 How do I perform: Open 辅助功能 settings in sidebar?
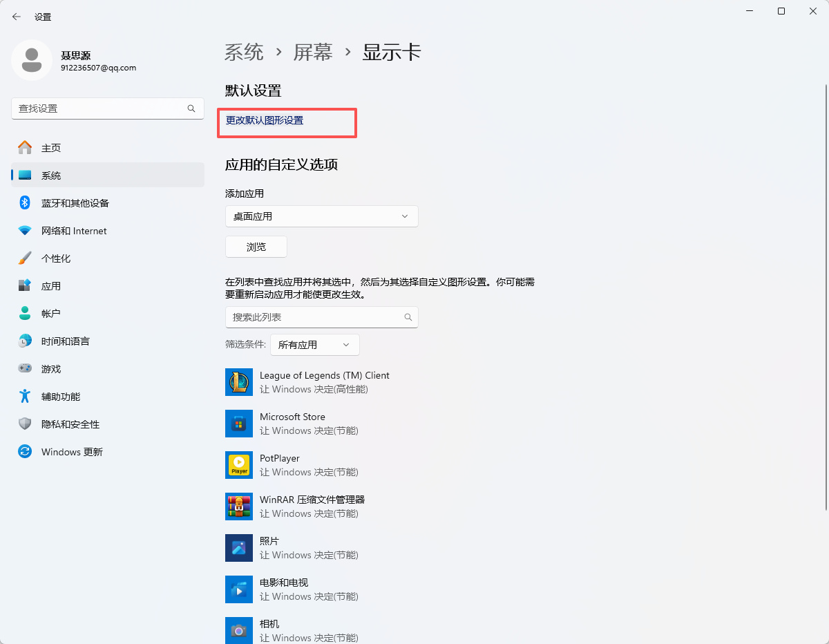pos(108,396)
